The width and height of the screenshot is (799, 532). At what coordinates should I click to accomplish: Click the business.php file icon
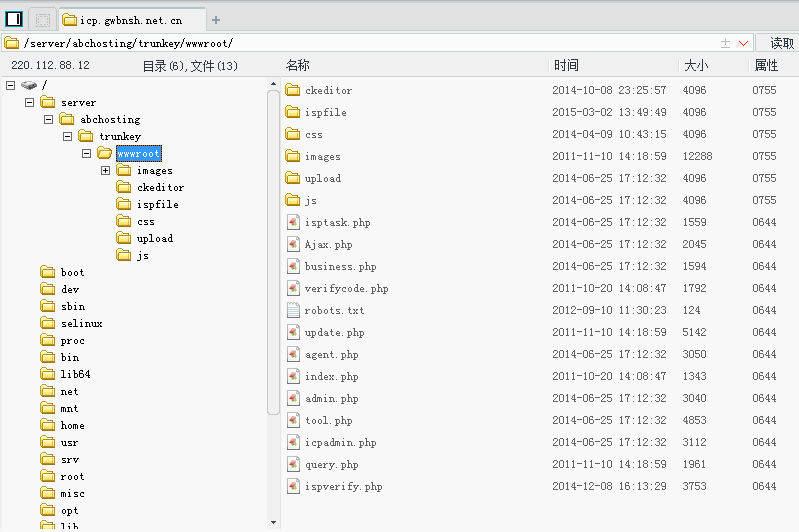coord(293,266)
